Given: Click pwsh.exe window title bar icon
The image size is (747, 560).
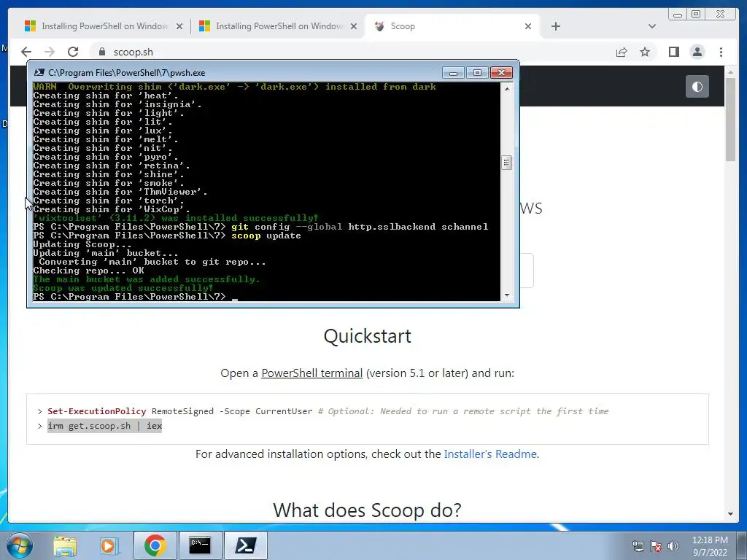Looking at the screenshot, I should point(39,72).
